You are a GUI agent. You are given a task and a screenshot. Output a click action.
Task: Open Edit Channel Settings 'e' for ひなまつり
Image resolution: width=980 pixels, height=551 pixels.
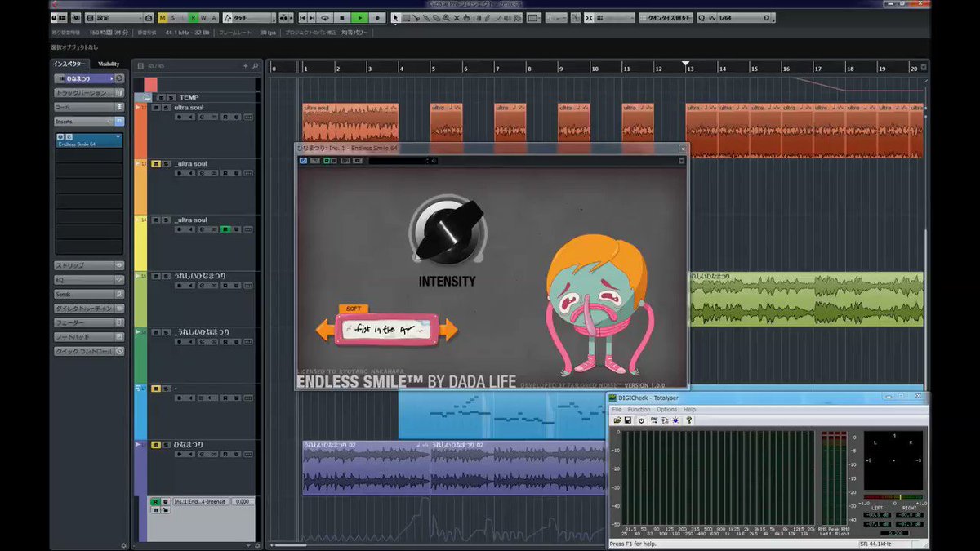(x=201, y=455)
